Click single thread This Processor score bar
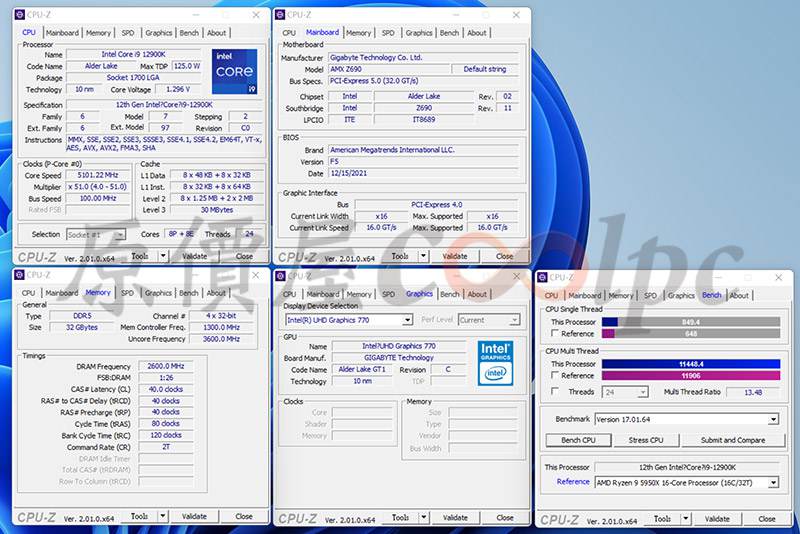The width and height of the screenshot is (800, 534). [691, 322]
